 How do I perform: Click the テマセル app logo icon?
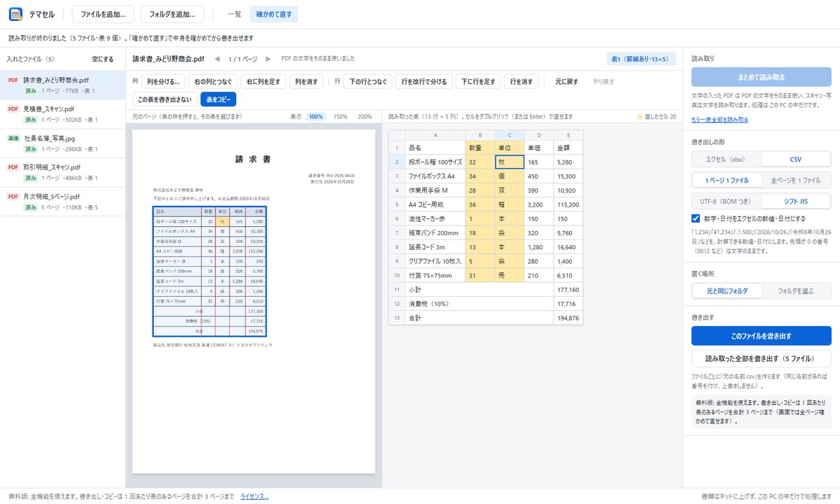click(16, 14)
